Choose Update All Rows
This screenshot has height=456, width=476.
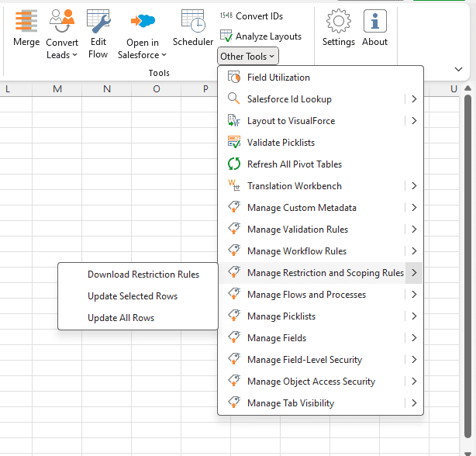tap(121, 318)
